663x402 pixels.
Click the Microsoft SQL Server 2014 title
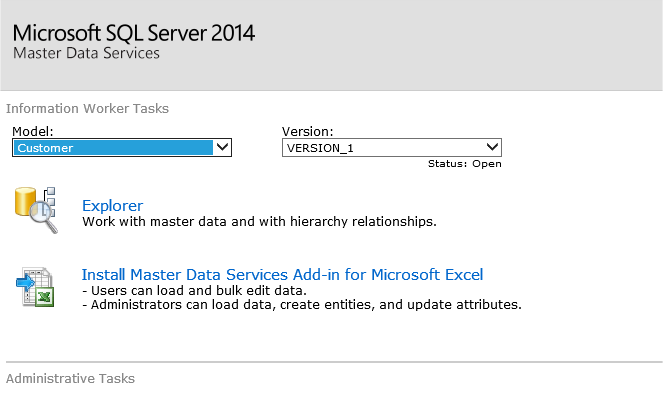click(x=134, y=32)
